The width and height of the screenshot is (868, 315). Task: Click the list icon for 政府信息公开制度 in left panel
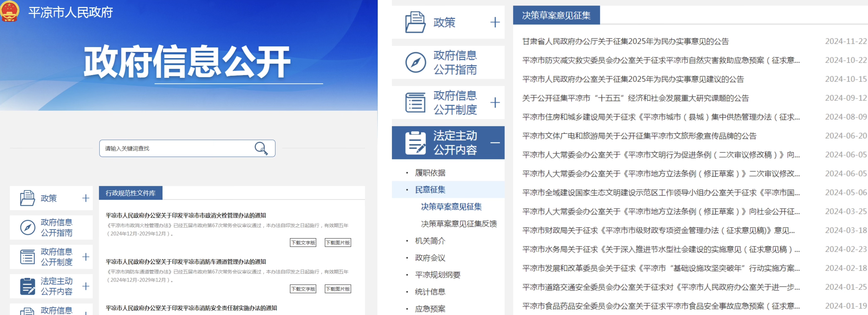point(27,257)
